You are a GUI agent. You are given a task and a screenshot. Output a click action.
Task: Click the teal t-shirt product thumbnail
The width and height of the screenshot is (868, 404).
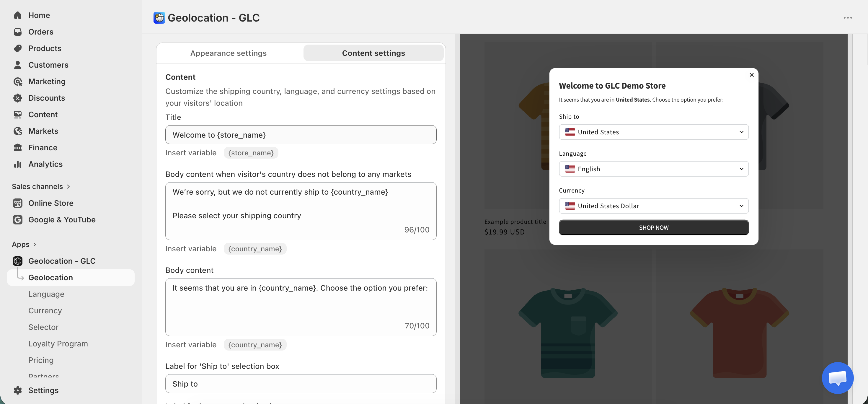[568, 333]
